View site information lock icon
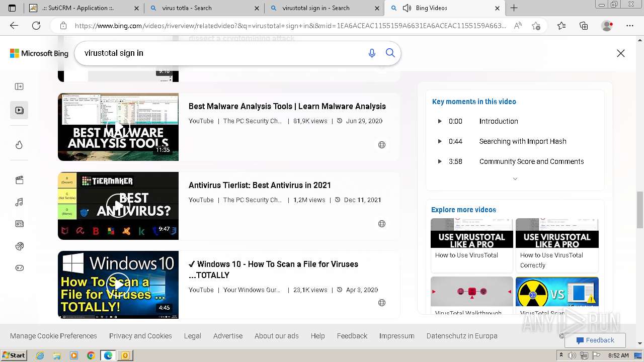 pos(63,26)
